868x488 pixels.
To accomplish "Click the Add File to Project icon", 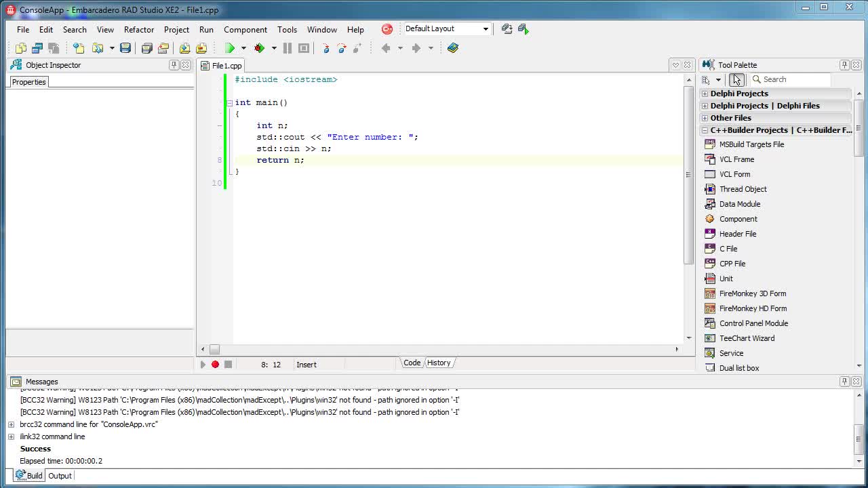I will coord(184,48).
